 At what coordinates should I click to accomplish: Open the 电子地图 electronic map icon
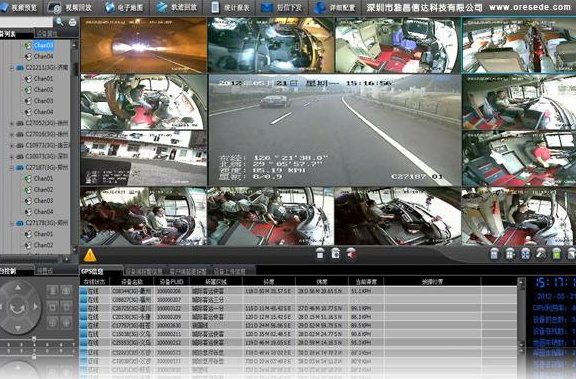pos(109,7)
